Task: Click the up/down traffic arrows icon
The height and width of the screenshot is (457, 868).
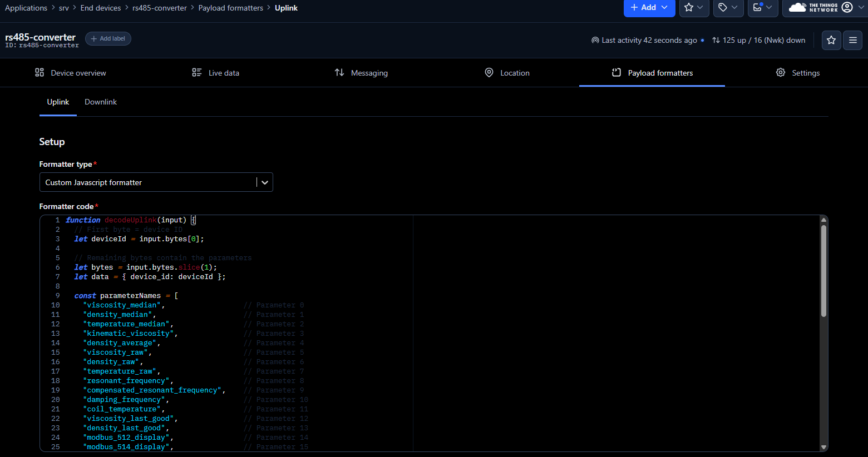Action: (716, 40)
